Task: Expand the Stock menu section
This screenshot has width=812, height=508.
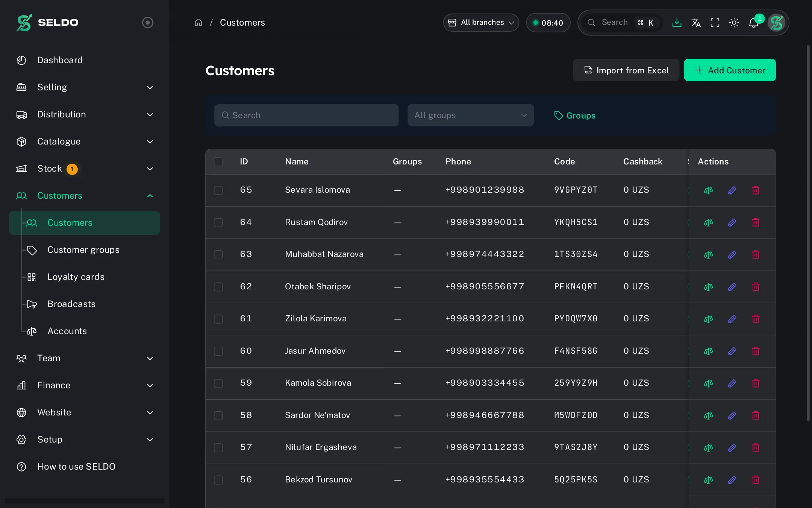Action: point(85,169)
